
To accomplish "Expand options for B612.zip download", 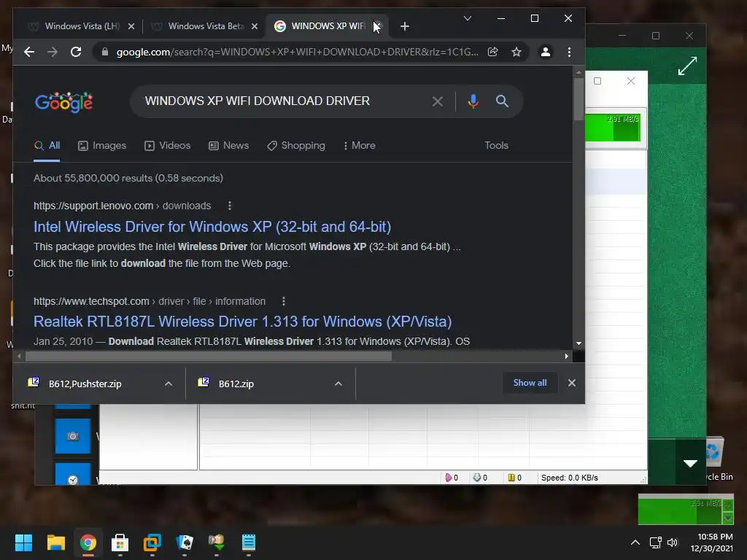I will pos(338,384).
